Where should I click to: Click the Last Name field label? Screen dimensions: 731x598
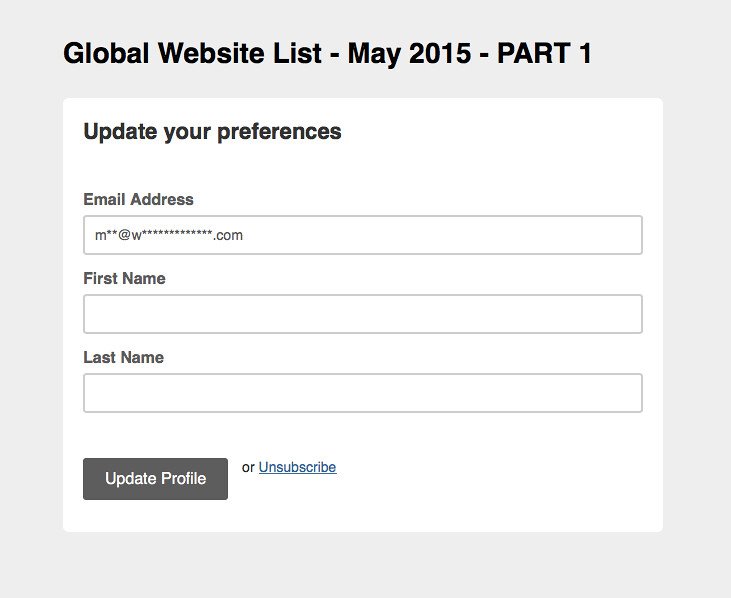click(x=123, y=357)
